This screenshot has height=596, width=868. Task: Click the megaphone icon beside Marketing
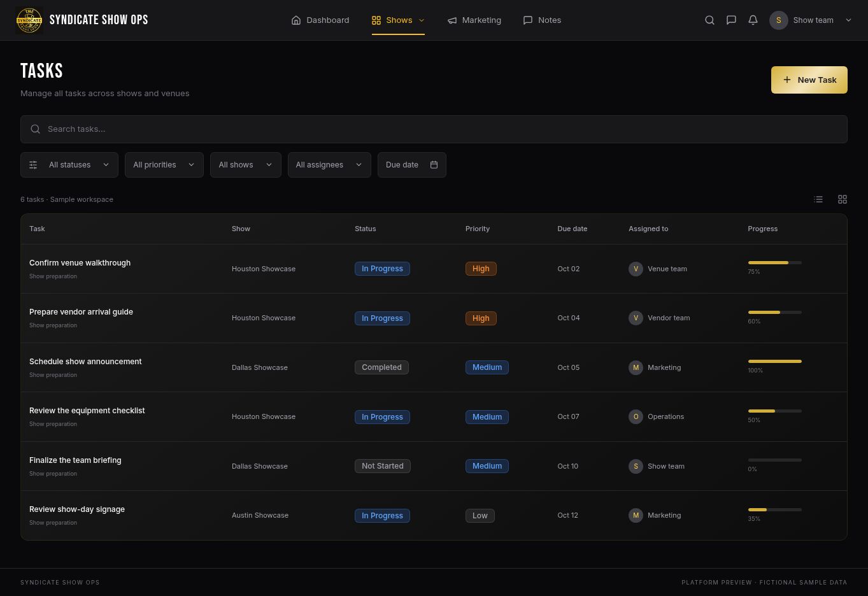[452, 20]
